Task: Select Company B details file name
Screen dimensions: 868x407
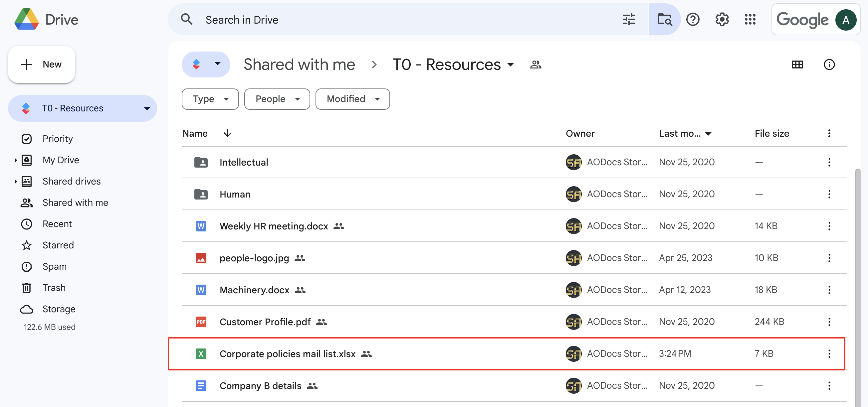Action: (260, 385)
